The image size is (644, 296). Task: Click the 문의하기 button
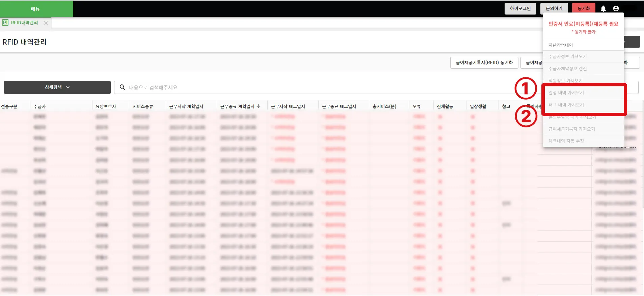coord(554,8)
